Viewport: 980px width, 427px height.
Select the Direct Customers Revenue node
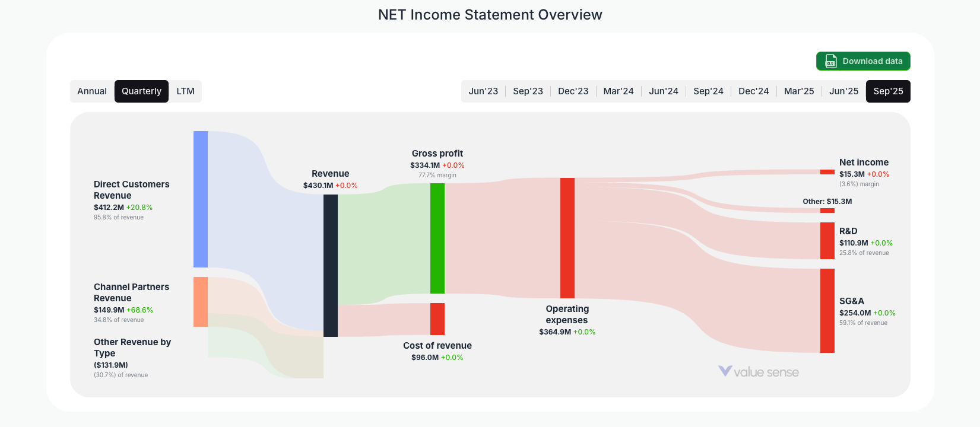click(x=200, y=199)
